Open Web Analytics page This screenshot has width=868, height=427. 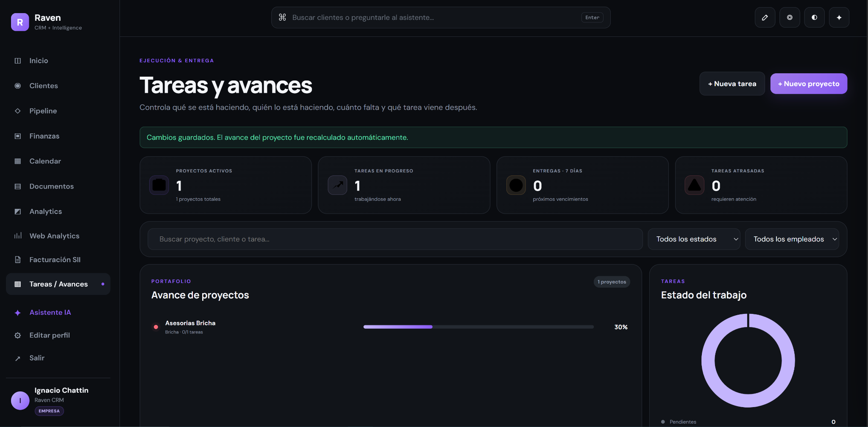[x=58, y=236]
